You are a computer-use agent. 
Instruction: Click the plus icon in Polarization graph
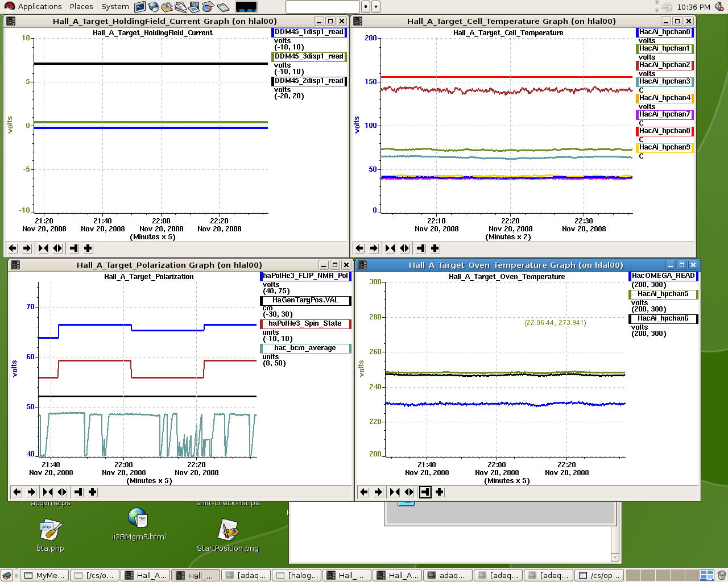(x=93, y=492)
